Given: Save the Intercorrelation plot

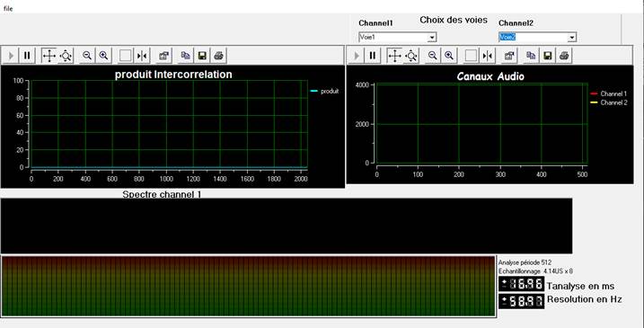Looking at the screenshot, I should coord(202,56).
